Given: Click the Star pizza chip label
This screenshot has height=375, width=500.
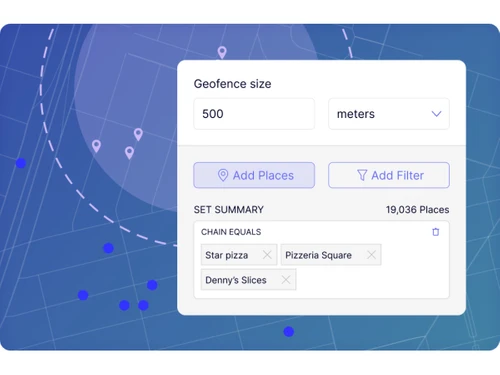Looking at the screenshot, I should pyautogui.click(x=227, y=255).
